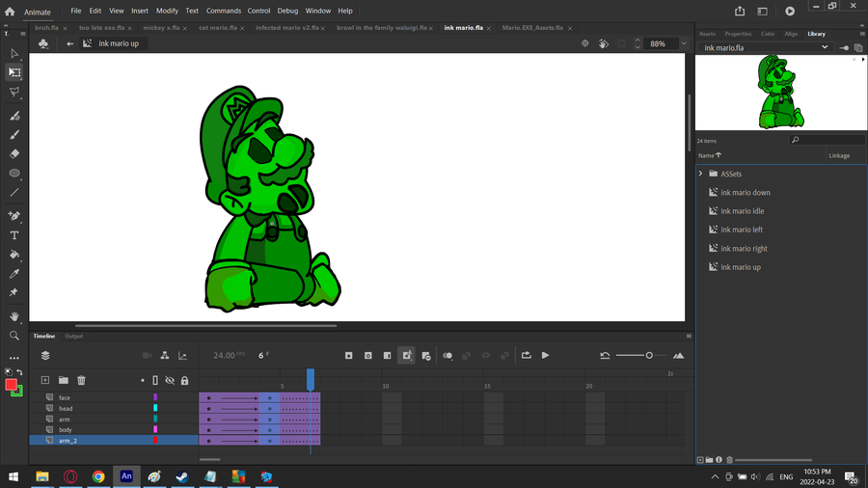This screenshot has height=488, width=868.
Task: Open the Edit Toolbar ellipsis
Action: pos(14,358)
